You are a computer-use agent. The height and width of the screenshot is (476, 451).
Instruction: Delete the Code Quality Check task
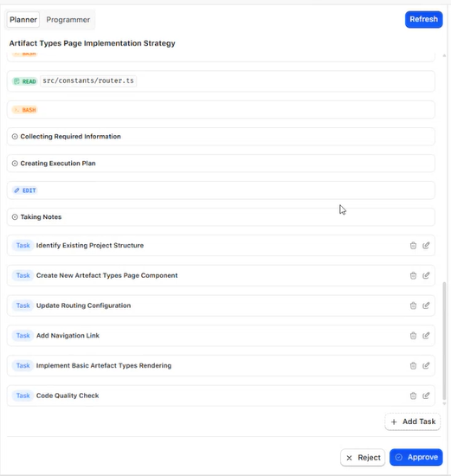(x=413, y=396)
